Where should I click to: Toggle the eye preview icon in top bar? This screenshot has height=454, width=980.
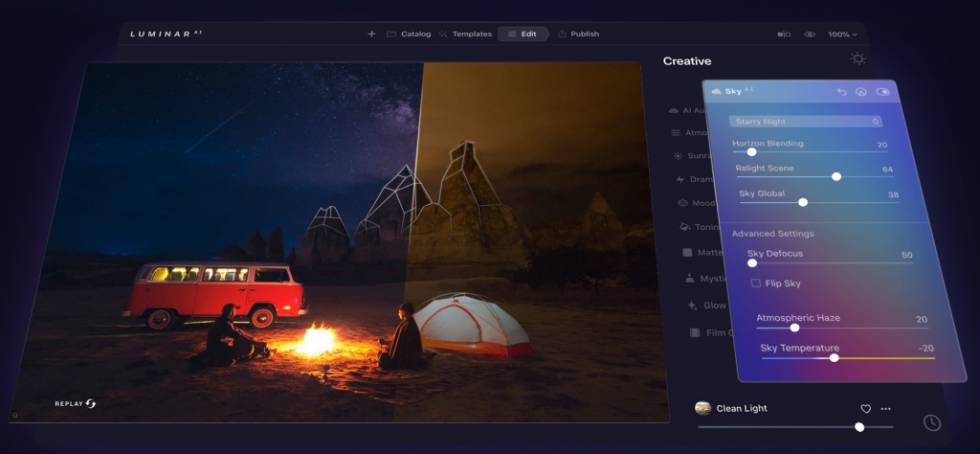810,34
